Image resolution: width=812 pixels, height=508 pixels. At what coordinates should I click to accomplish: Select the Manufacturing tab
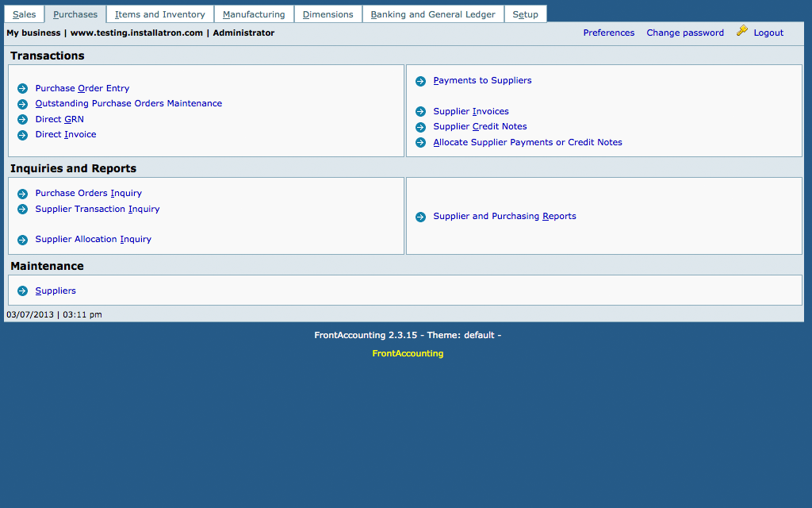254,14
